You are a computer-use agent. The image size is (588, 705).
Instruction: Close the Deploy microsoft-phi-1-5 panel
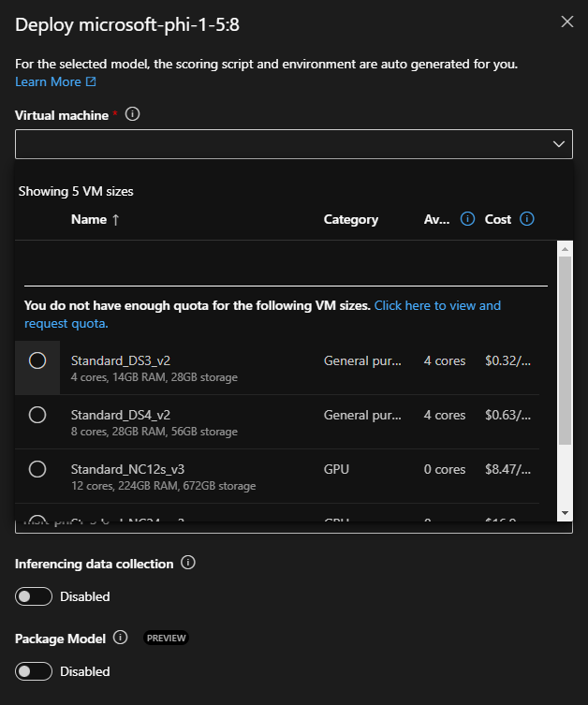pyautogui.click(x=566, y=22)
